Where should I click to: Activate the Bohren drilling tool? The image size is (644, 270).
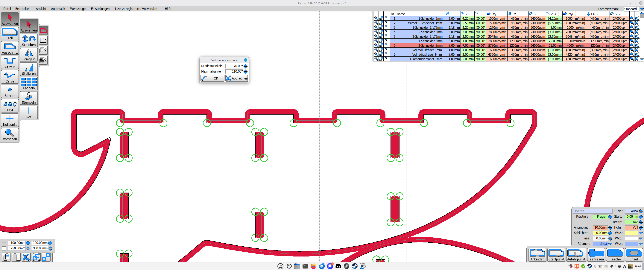click(x=10, y=91)
